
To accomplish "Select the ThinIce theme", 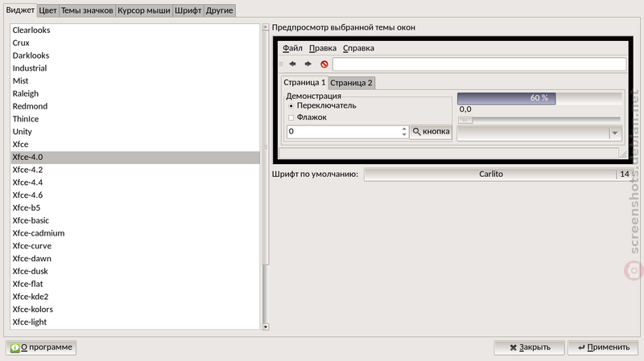I will tap(135, 119).
